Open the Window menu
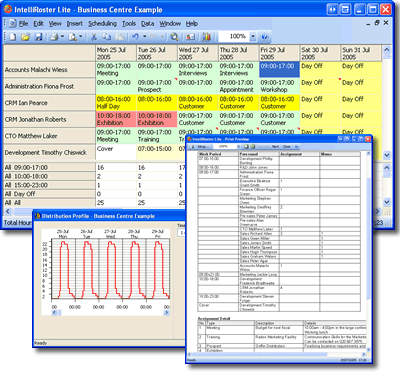This screenshot has width=400, height=374. [x=170, y=24]
